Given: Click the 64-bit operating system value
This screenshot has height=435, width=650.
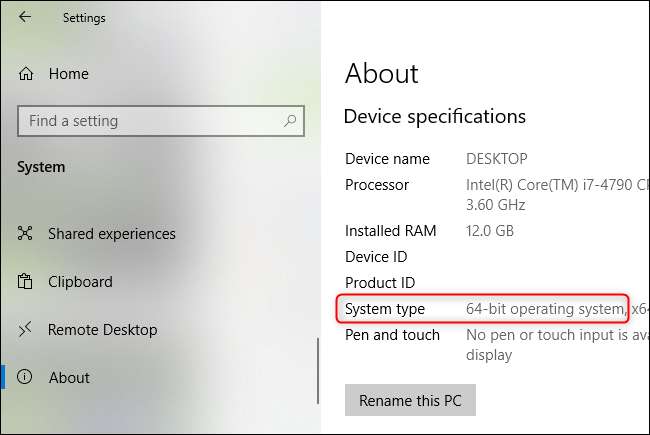Looking at the screenshot, I should click(545, 309).
